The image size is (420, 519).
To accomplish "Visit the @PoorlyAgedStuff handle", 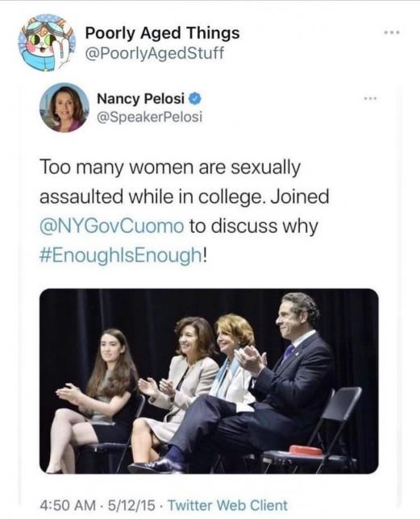I will 155,53.
